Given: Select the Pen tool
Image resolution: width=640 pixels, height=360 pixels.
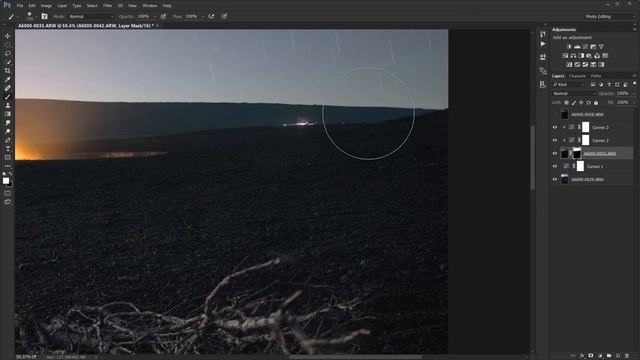Looking at the screenshot, I should pyautogui.click(x=7, y=140).
